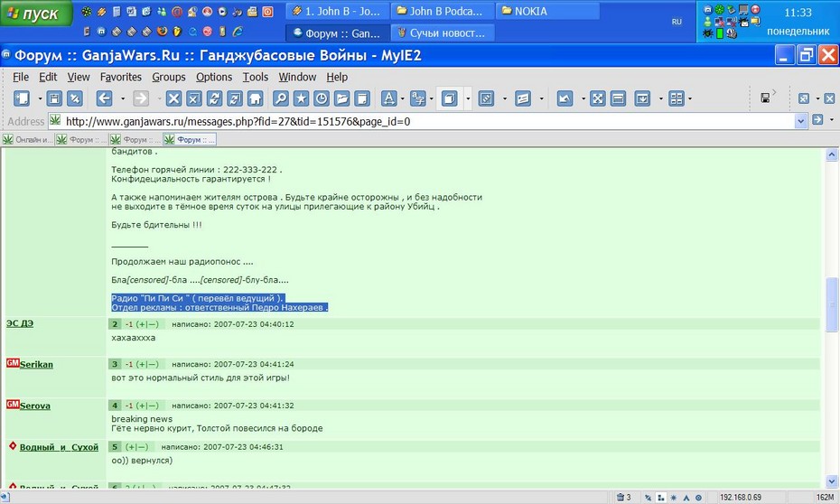Click the Font size A icon
Screen dimensions: 840x504
[389, 98]
